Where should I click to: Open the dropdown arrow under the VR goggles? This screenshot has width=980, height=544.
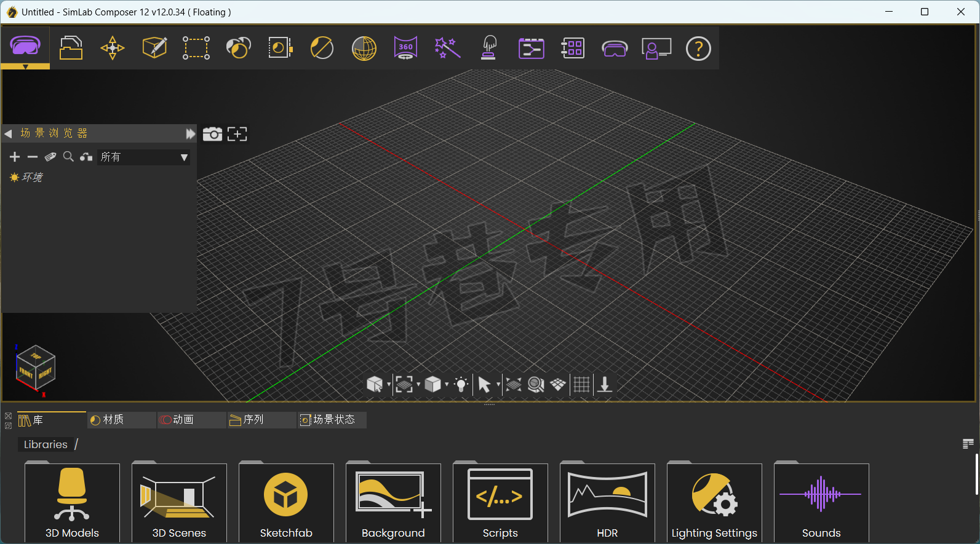coord(25,66)
